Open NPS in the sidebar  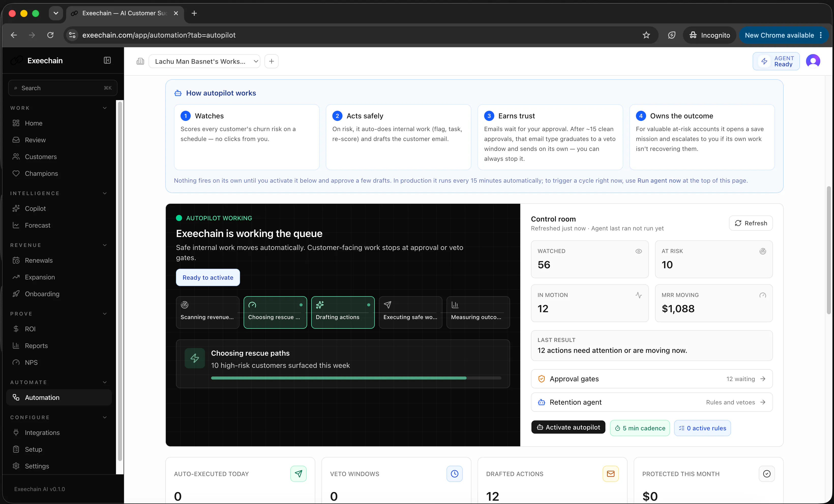[59, 362]
